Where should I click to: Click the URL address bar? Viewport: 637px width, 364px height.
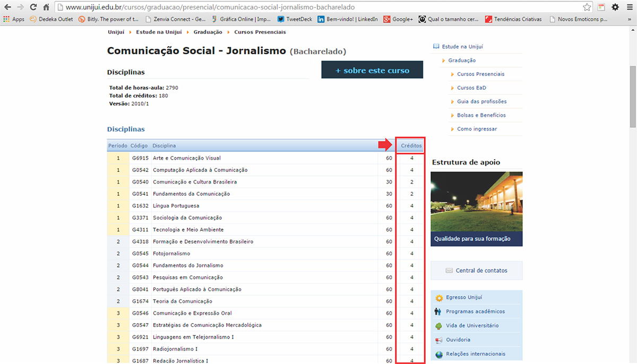[x=318, y=7]
